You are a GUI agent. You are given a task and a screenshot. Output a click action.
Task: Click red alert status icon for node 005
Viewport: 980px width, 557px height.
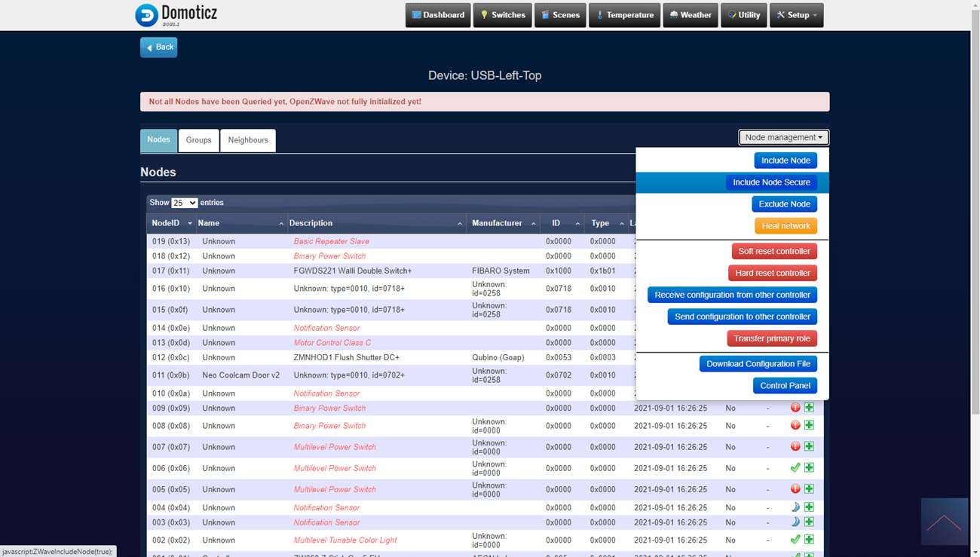click(795, 489)
